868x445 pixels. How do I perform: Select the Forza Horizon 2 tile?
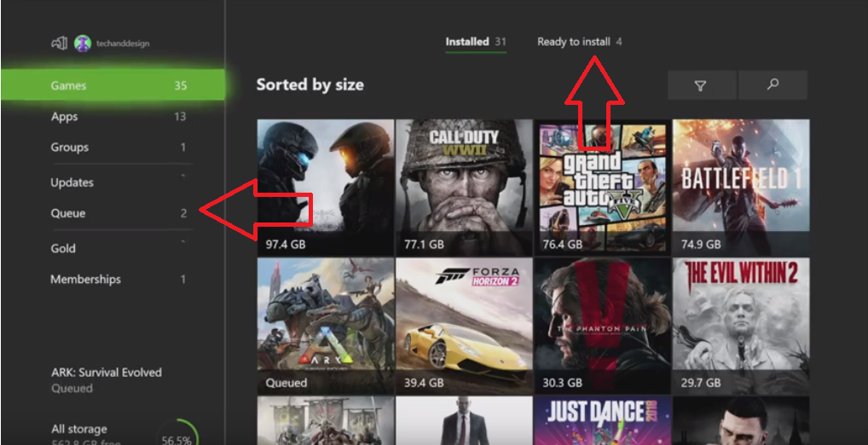[464, 326]
